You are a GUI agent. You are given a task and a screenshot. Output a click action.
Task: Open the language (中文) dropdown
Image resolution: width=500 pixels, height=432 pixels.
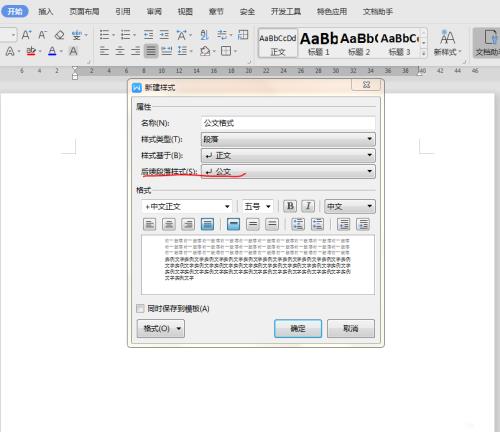coord(350,206)
